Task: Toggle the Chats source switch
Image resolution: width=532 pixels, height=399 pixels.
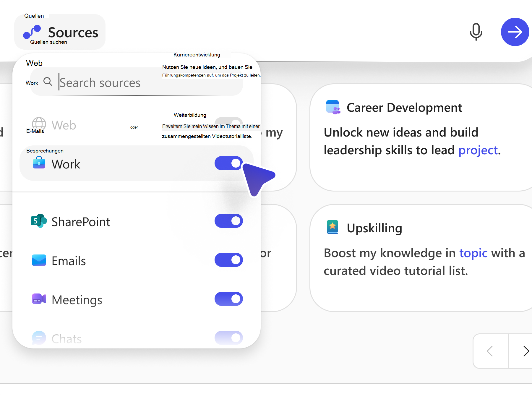Action: click(229, 338)
